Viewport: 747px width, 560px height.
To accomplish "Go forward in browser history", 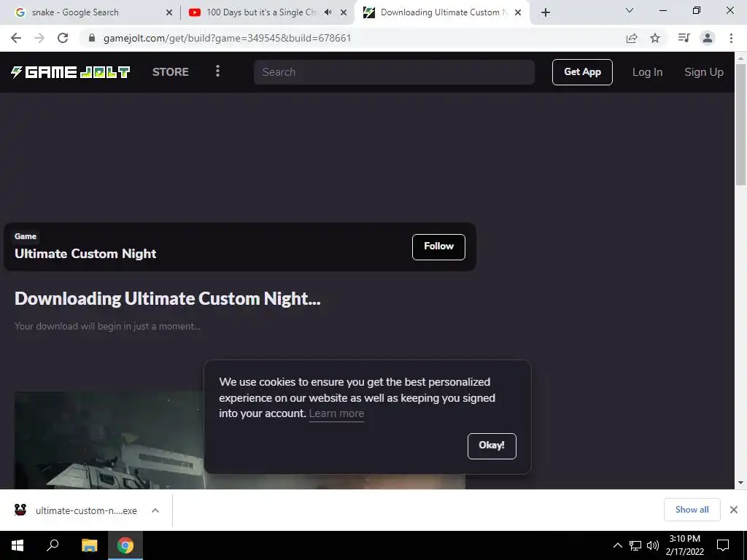I will 39,38.
